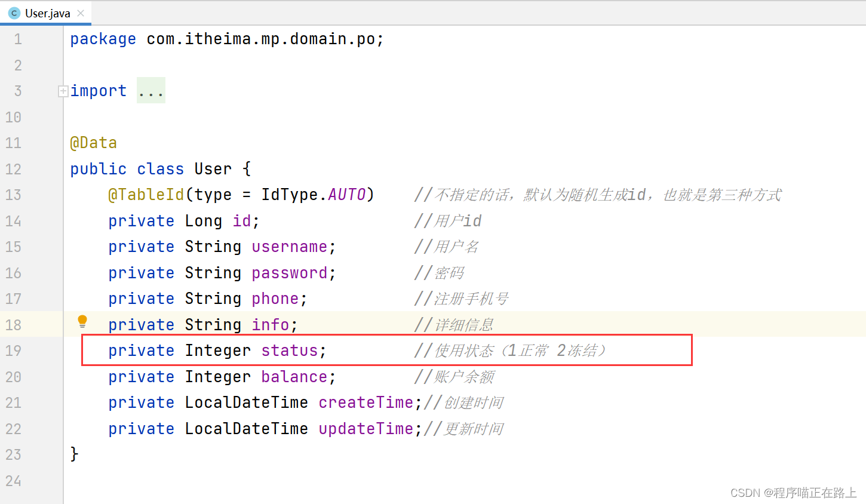
Task: Click the comment //更新时间
Action: coord(464,429)
